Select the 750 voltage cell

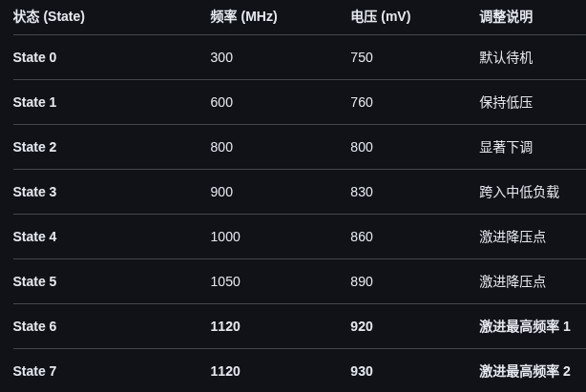point(362,57)
